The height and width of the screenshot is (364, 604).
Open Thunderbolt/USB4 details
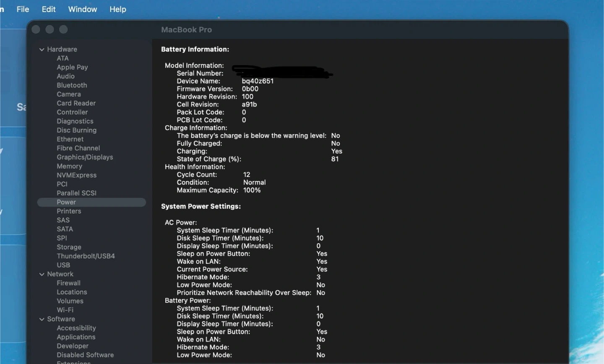[x=86, y=256]
